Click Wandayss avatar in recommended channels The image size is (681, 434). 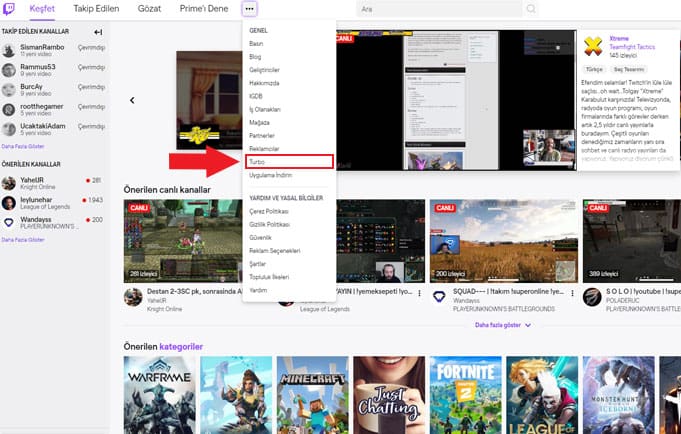coord(9,223)
